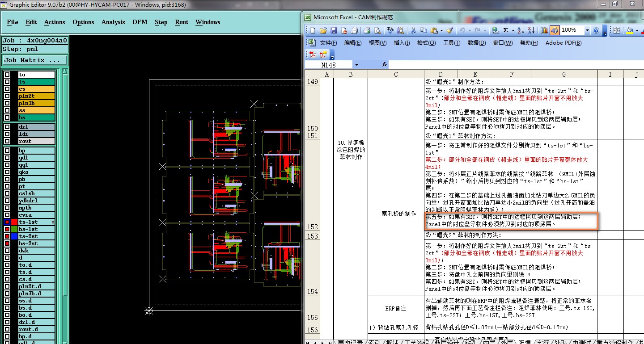Toggle the checkbox for layer 'npth'
Viewport: 644px width, 344px height.
(x=7, y=208)
